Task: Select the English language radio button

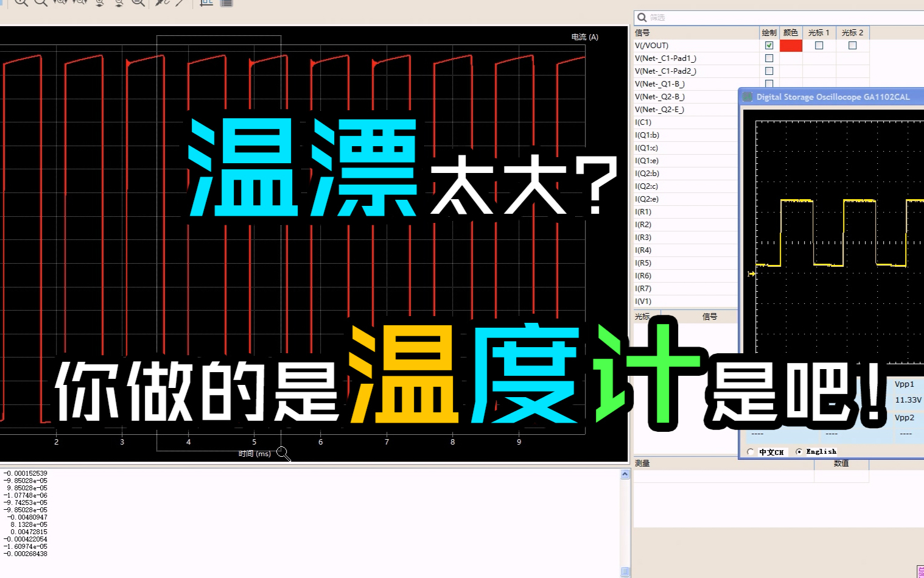Action: tap(799, 452)
